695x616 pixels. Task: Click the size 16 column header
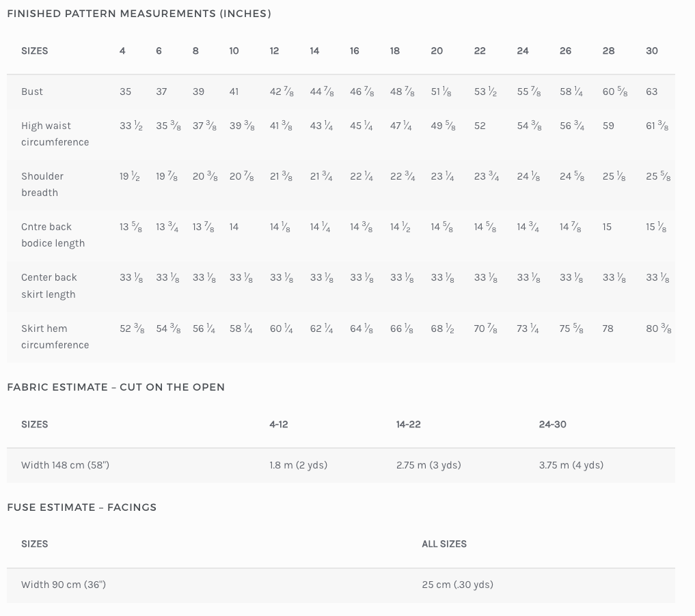coord(355,51)
